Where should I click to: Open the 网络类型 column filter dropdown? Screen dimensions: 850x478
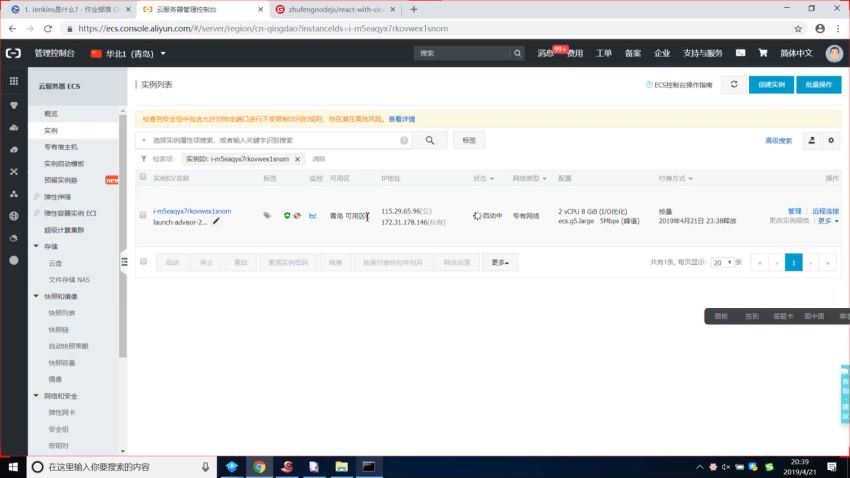tap(529, 178)
